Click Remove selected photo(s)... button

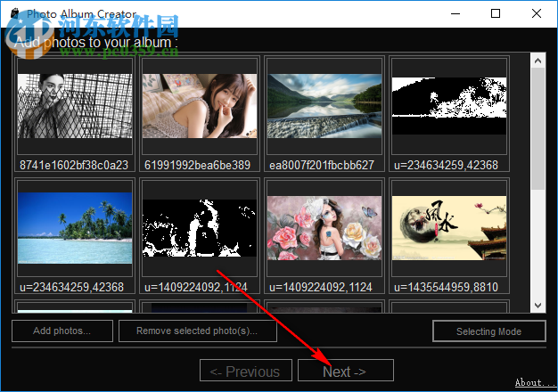pyautogui.click(x=198, y=331)
